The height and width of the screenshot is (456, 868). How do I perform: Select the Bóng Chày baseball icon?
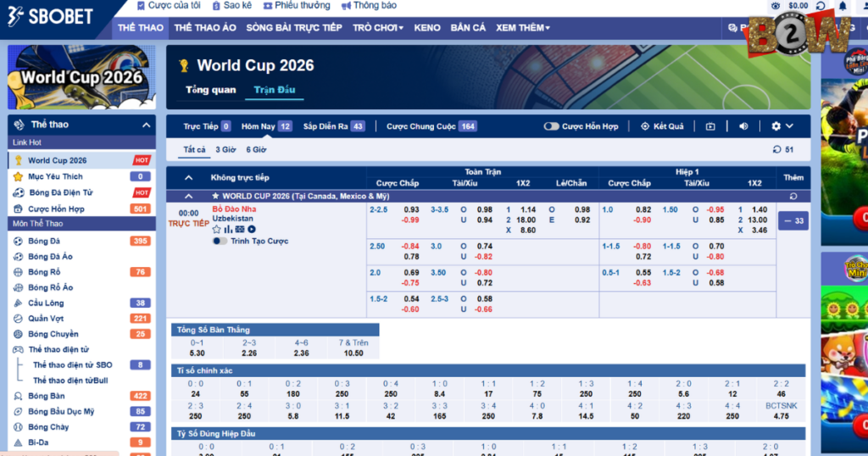click(x=19, y=427)
